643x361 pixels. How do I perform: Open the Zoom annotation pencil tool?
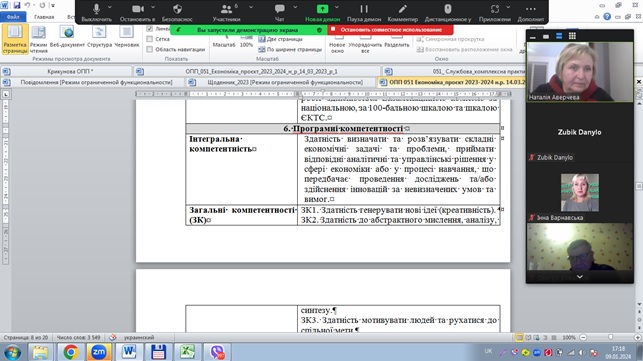[x=403, y=12]
